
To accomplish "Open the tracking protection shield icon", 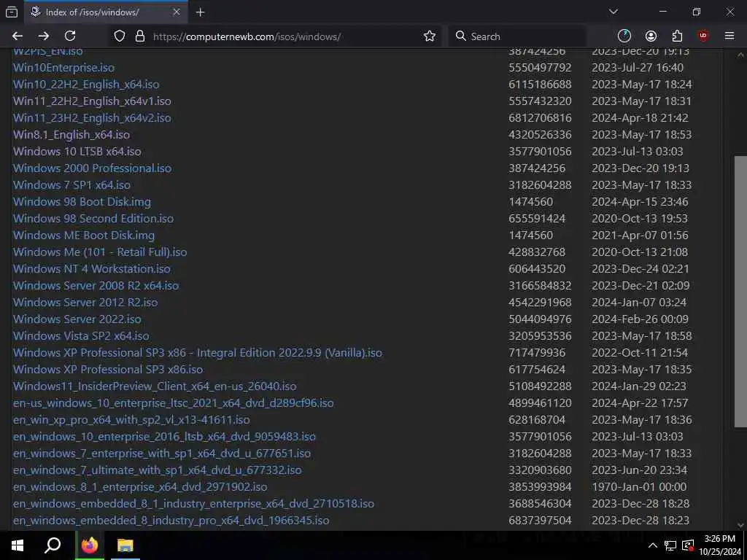I will [x=120, y=36].
